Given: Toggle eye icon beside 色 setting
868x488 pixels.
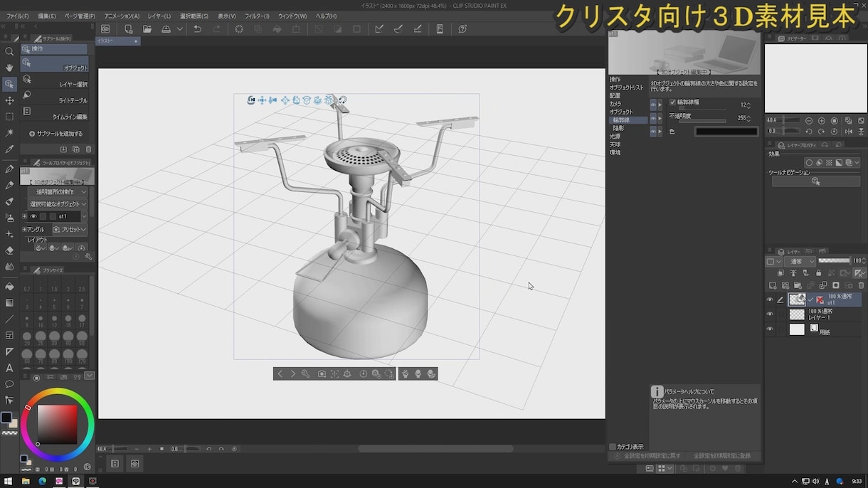Looking at the screenshot, I should 653,132.
